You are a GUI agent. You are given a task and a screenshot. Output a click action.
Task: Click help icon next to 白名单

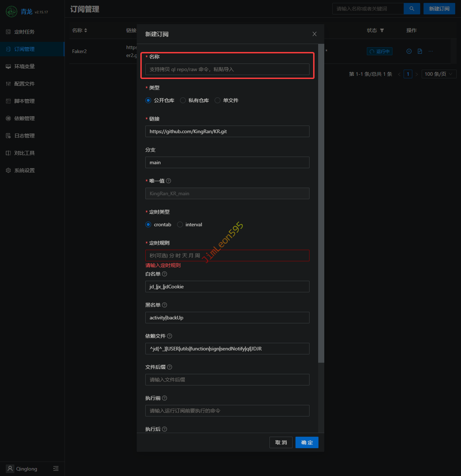pyautogui.click(x=164, y=274)
